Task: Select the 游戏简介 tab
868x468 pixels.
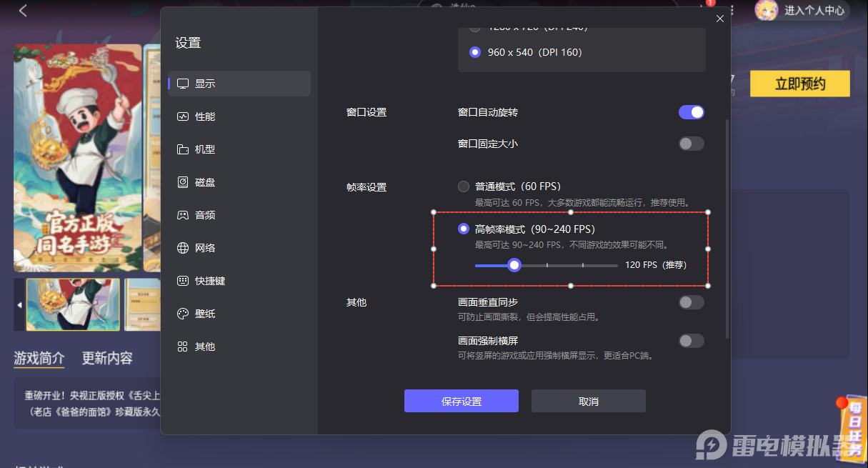Action: 39,357
